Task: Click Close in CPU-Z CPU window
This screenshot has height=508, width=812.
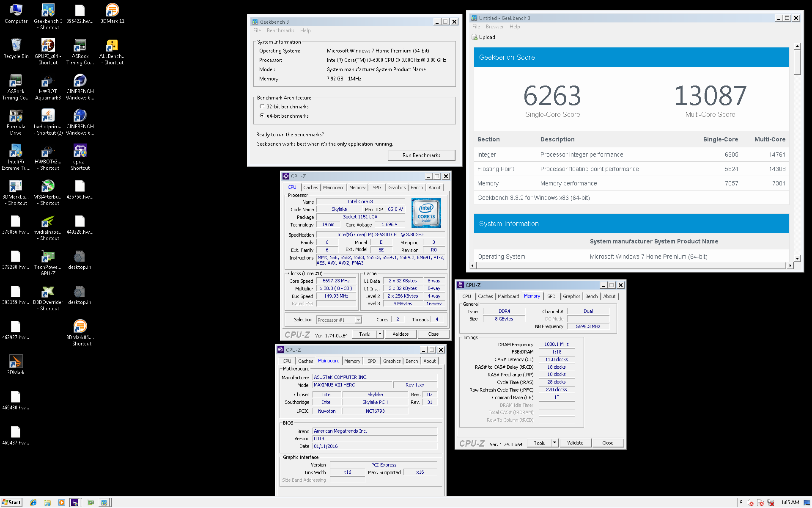Action: [433, 334]
